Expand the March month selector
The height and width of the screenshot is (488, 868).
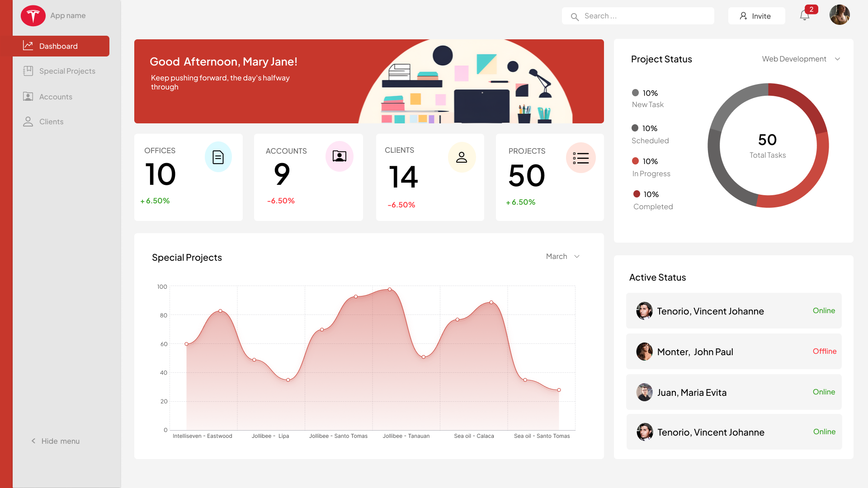click(562, 256)
